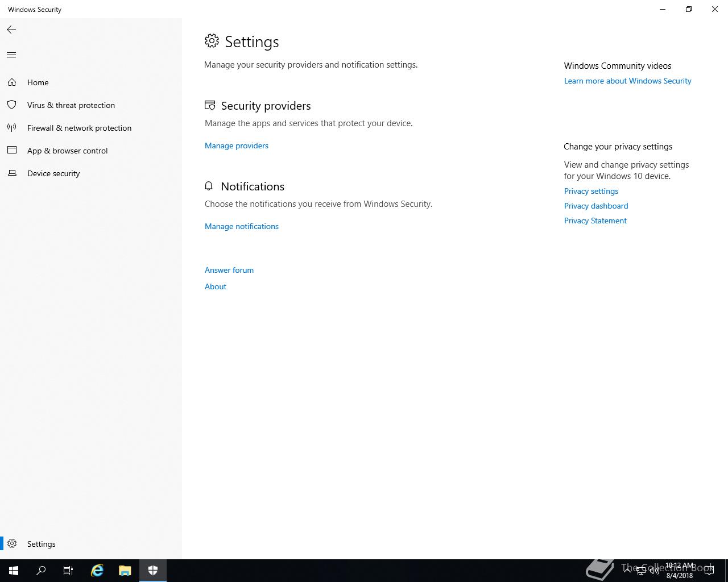728x582 pixels.
Task: Click the App & browser control window icon
Action: (x=12, y=151)
